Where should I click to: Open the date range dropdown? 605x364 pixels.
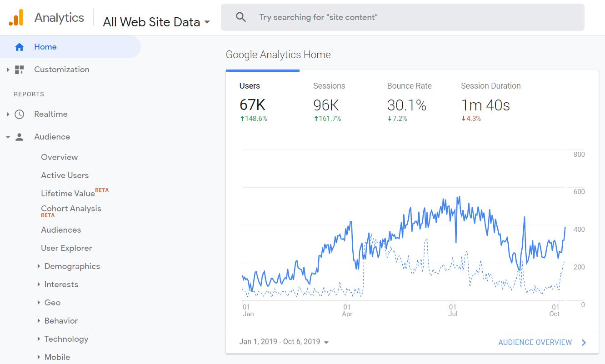click(x=284, y=342)
